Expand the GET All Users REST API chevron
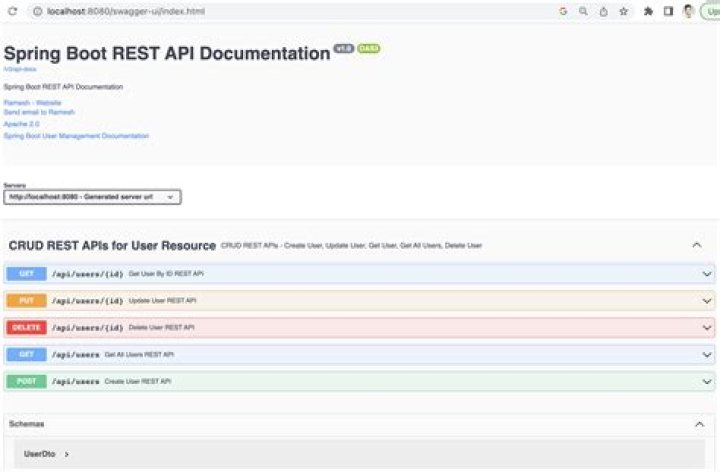Screen dimensions: 720x472 (706, 354)
